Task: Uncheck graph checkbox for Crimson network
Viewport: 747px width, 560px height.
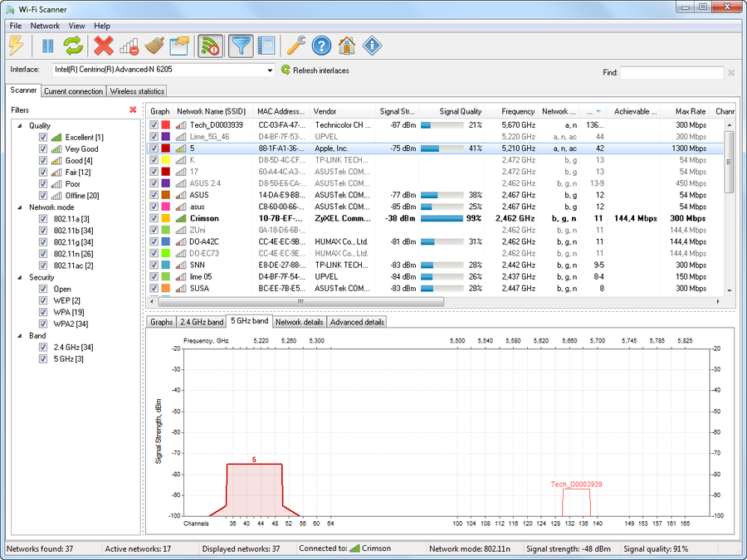Action: 154,218
